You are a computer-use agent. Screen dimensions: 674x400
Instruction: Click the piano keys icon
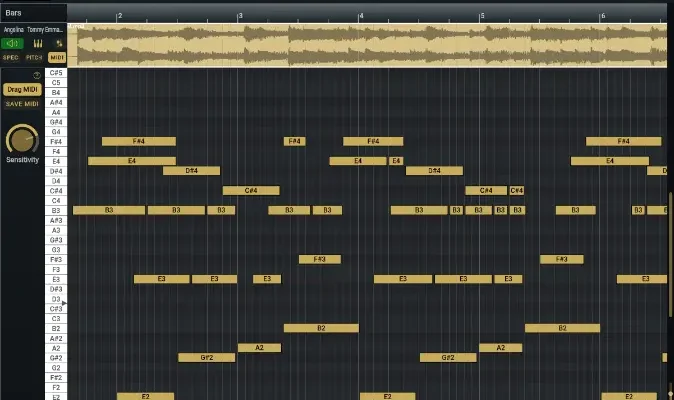37,43
